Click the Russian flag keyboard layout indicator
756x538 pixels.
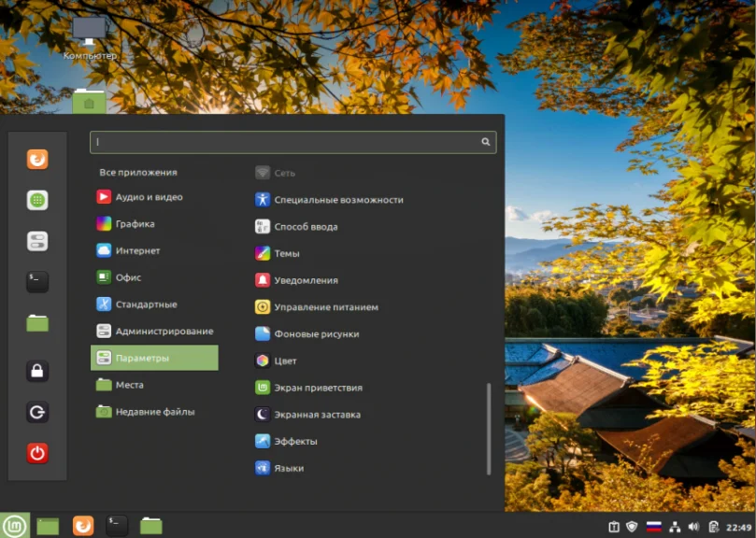click(x=654, y=526)
